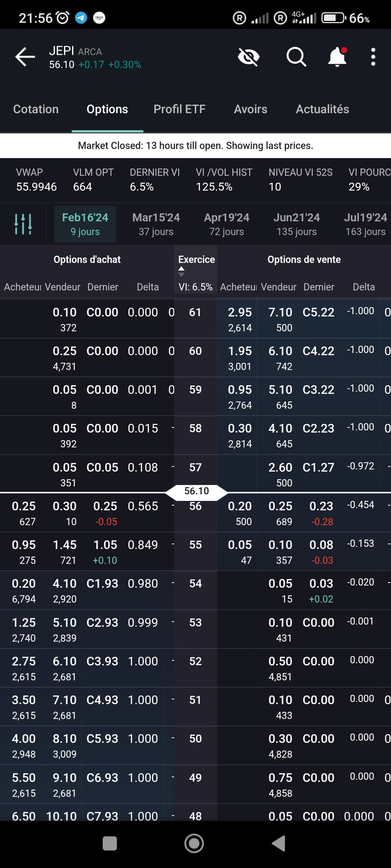Select Apr19'24 expiration date

click(x=227, y=224)
